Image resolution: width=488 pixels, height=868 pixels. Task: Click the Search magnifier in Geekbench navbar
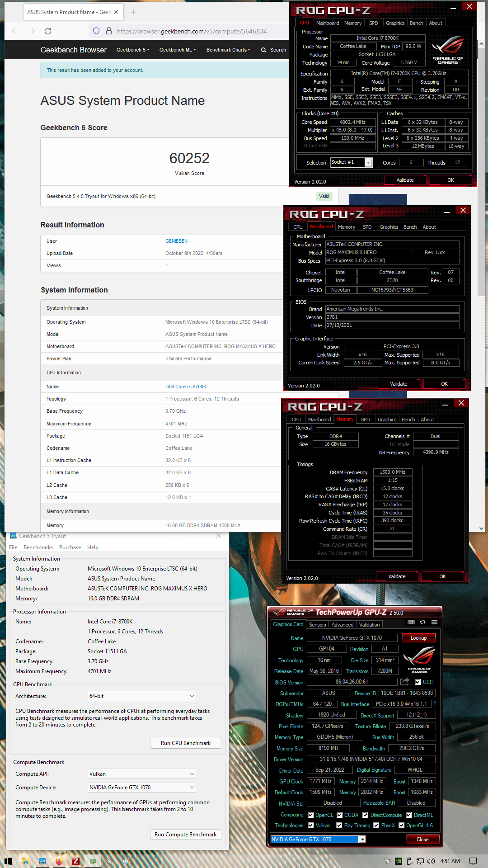(x=263, y=50)
